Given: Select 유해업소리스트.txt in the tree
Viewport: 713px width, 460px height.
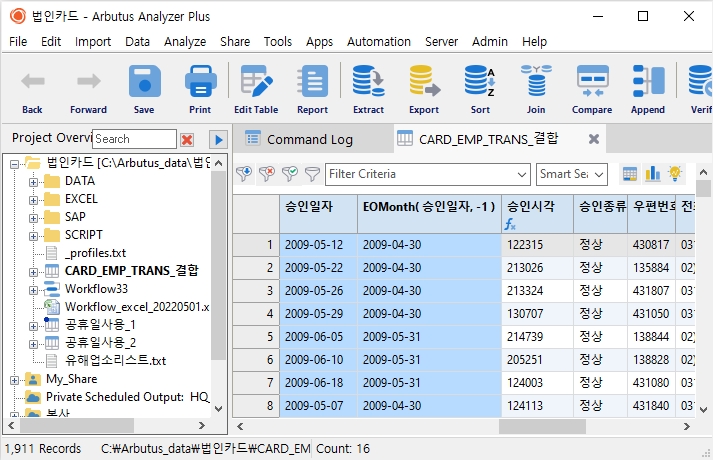Looking at the screenshot, I should [x=115, y=361].
